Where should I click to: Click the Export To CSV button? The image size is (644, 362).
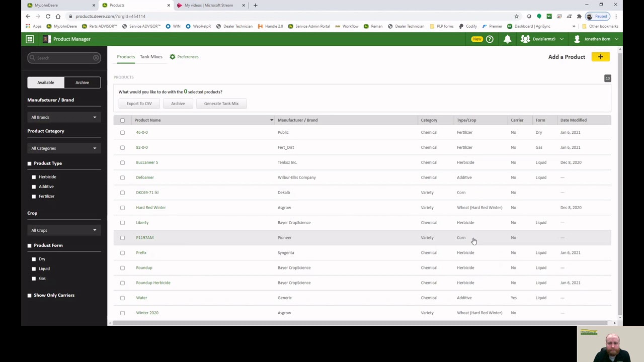[x=139, y=104]
